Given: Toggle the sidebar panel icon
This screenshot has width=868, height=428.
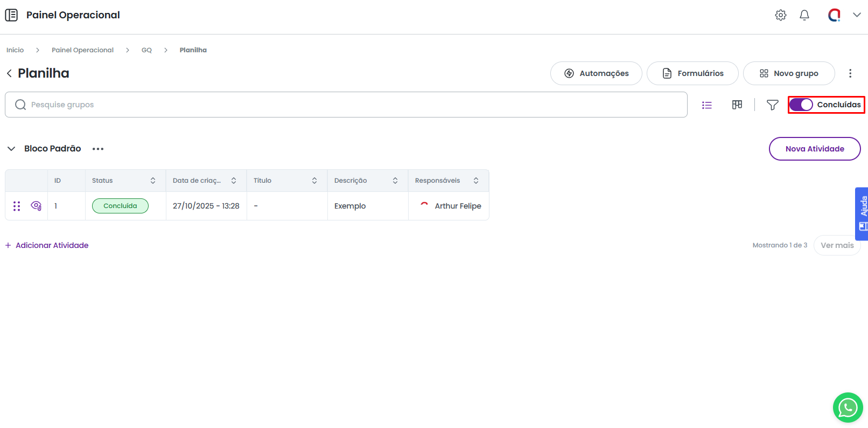Looking at the screenshot, I should pyautogui.click(x=11, y=15).
